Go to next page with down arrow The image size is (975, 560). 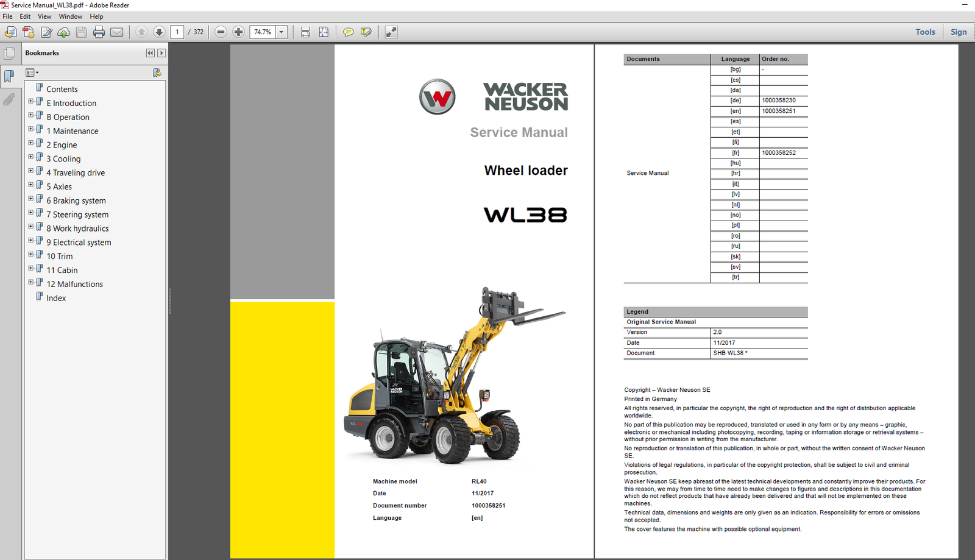(x=159, y=32)
